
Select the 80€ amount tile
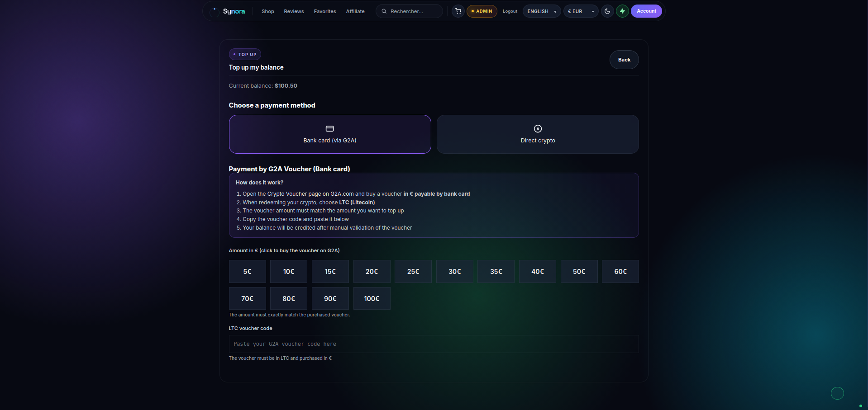tap(289, 299)
